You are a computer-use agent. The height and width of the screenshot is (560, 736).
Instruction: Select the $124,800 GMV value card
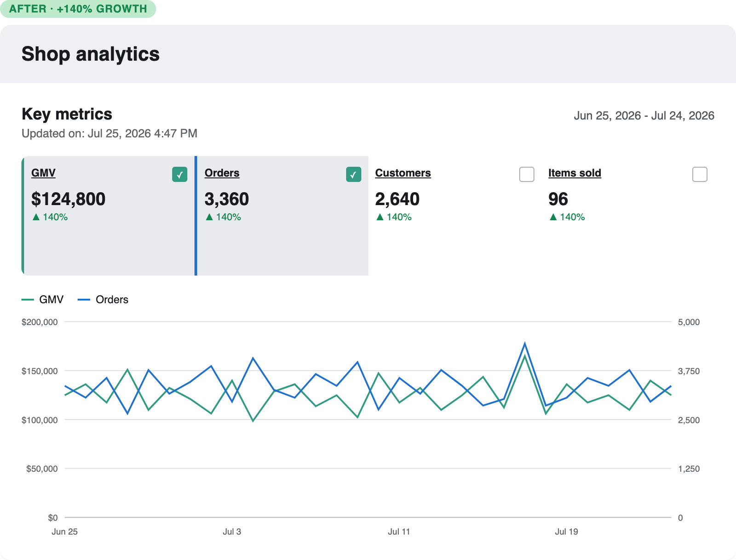109,216
